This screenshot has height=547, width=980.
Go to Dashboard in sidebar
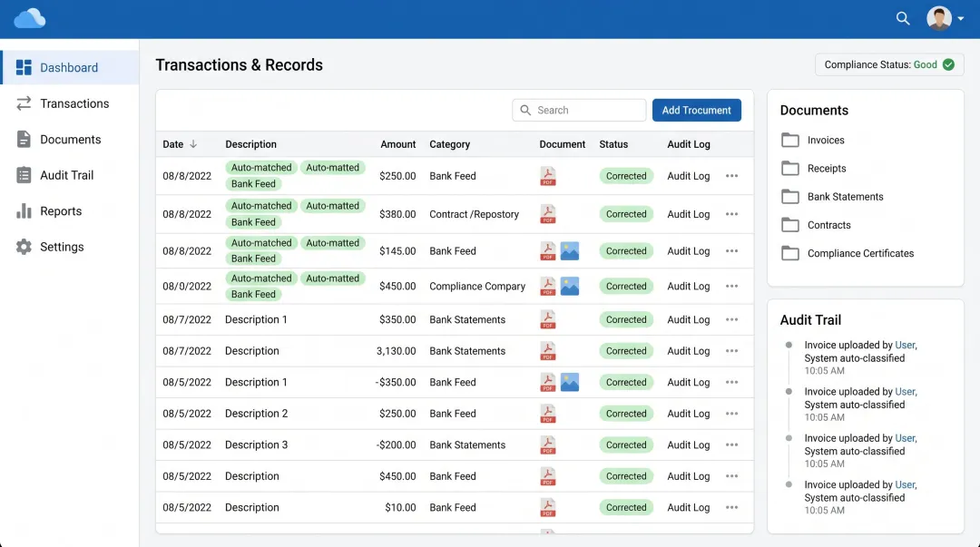coord(69,67)
